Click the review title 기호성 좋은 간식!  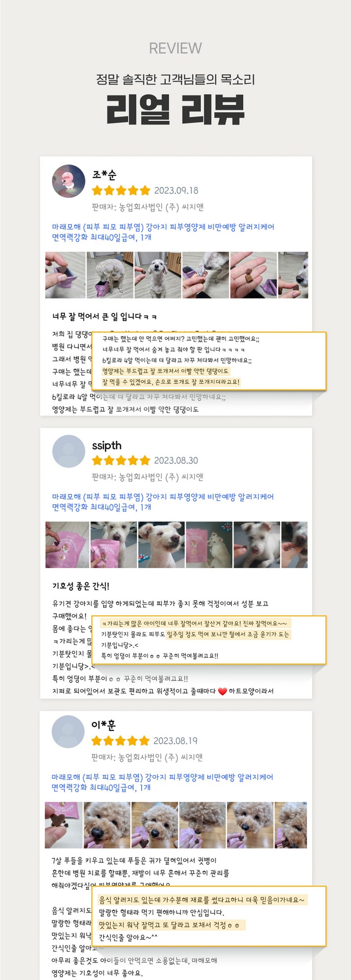(81, 586)
